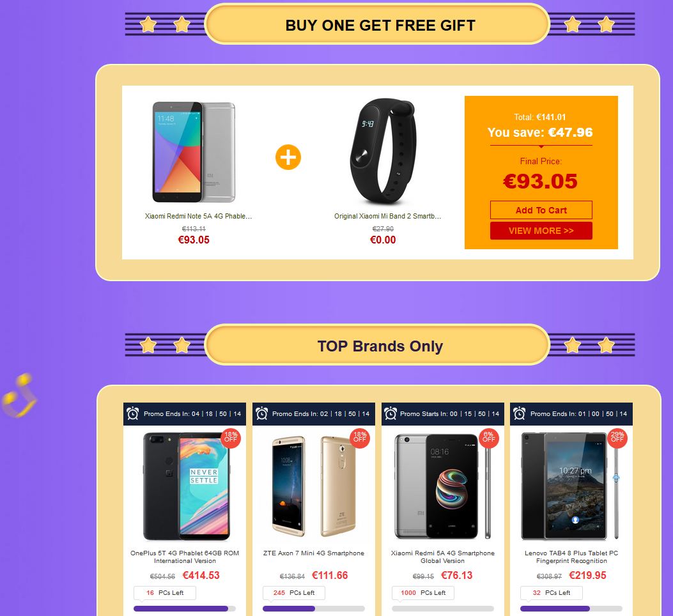
Task: Click the VIEW MORE >> button
Action: 541,231
